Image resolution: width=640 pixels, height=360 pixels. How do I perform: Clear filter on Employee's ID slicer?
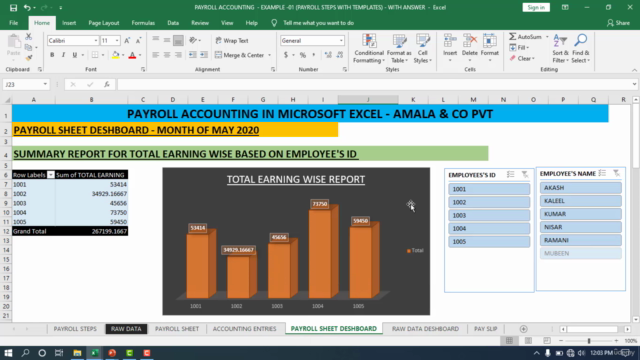[x=525, y=175]
